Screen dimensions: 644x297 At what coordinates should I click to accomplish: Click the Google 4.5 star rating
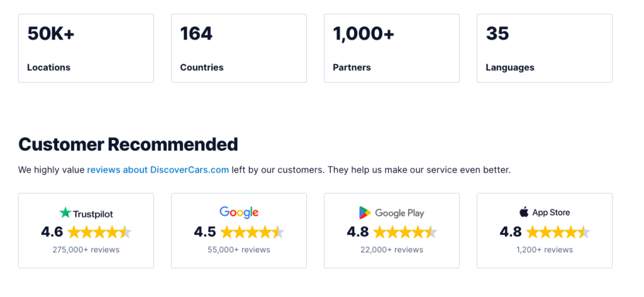252,232
